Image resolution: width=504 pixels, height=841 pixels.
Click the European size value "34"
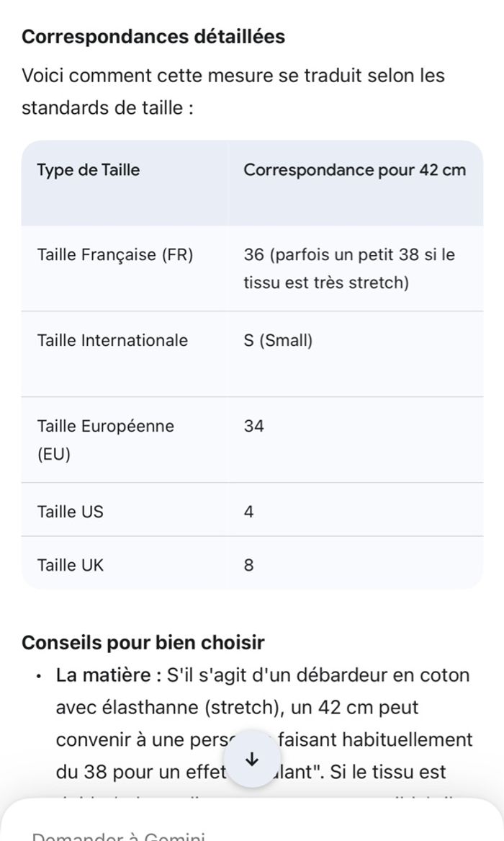[x=254, y=426]
